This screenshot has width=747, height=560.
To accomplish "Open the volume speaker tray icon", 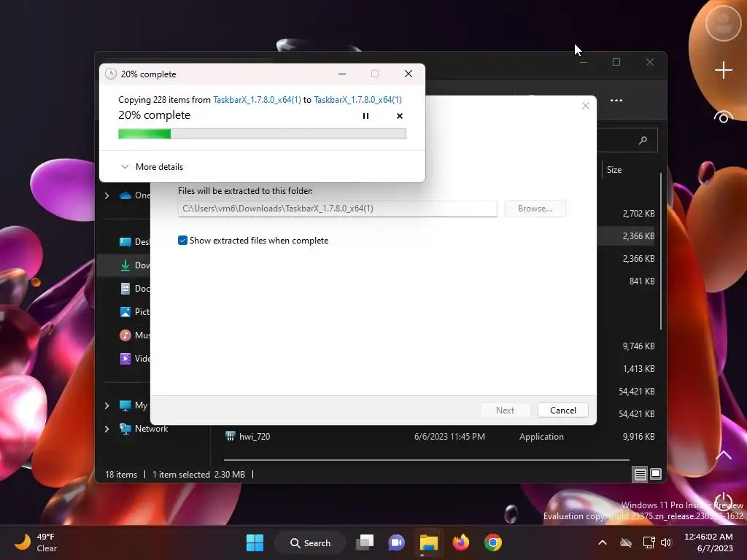I will pyautogui.click(x=666, y=542).
